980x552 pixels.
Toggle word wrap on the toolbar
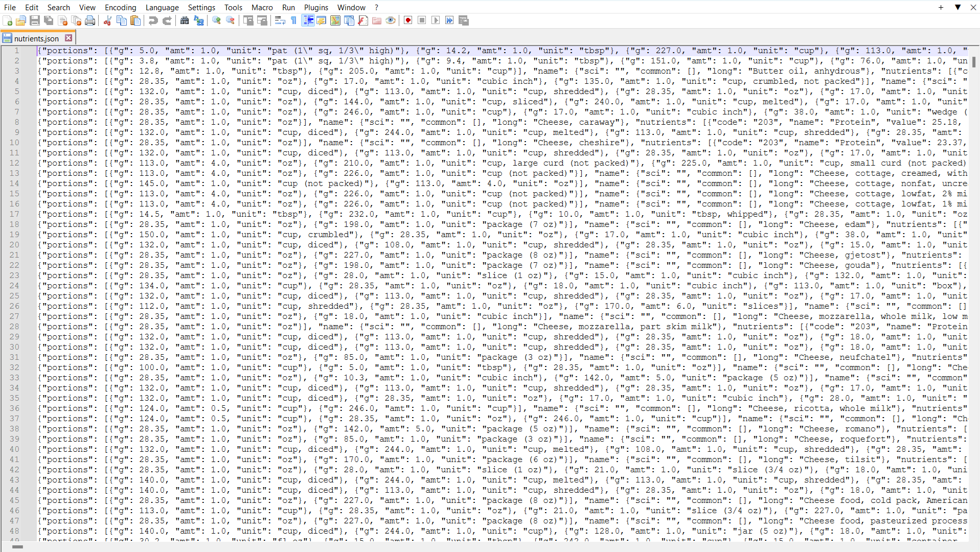(x=279, y=20)
